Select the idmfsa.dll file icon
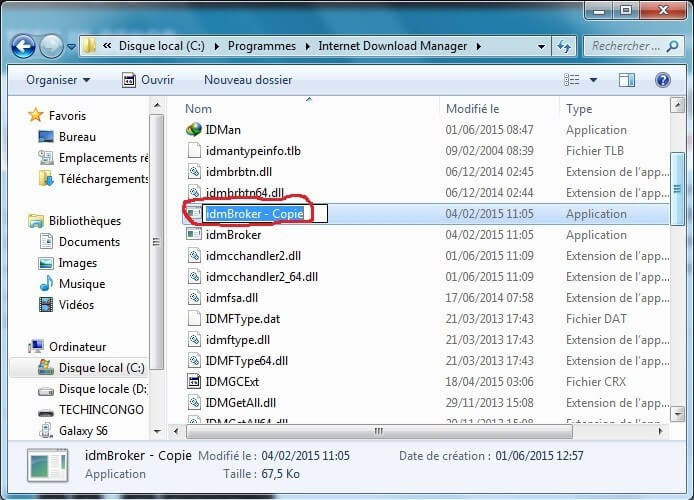 click(x=194, y=298)
